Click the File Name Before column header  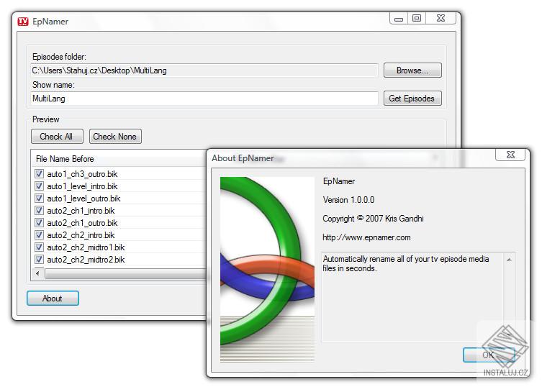(65, 159)
